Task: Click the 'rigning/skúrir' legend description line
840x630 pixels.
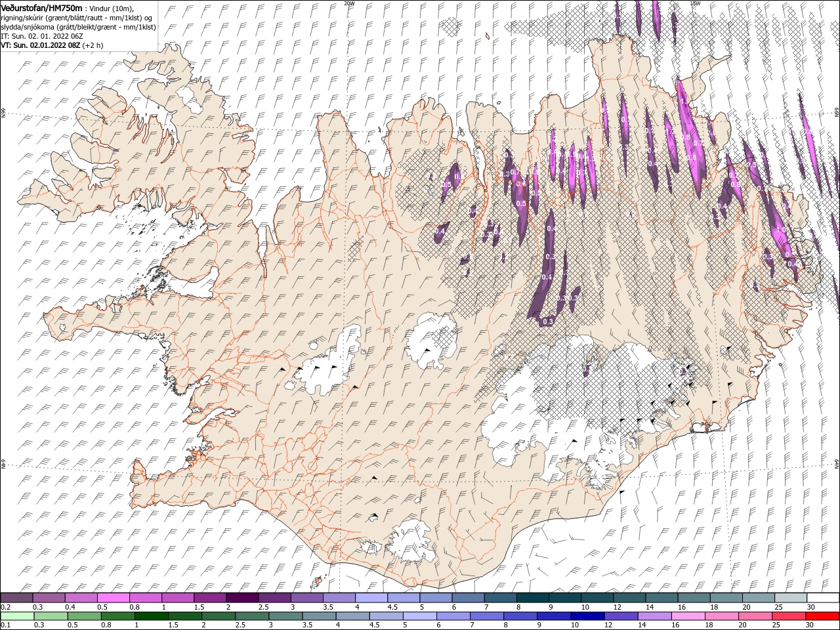Action: pyautogui.click(x=76, y=18)
